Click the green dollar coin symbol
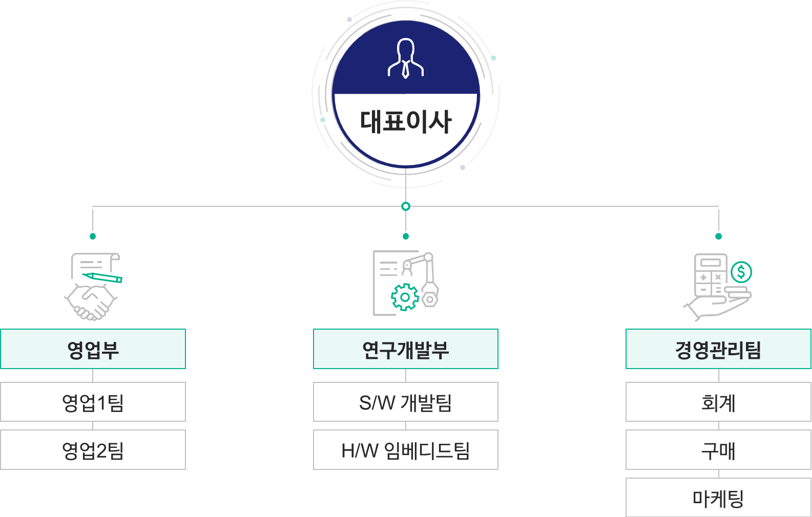The image size is (812, 517). pos(741,272)
